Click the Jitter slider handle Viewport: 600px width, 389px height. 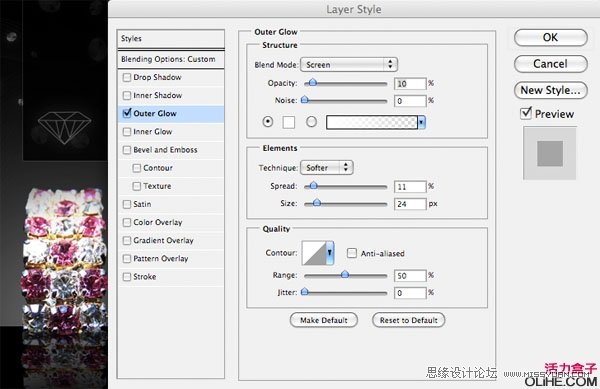point(305,292)
